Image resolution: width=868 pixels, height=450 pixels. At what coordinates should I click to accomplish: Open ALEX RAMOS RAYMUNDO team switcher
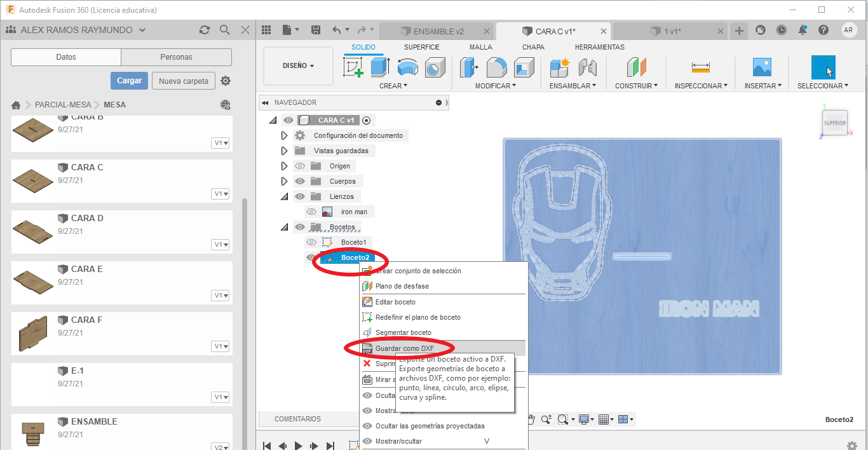tap(83, 30)
